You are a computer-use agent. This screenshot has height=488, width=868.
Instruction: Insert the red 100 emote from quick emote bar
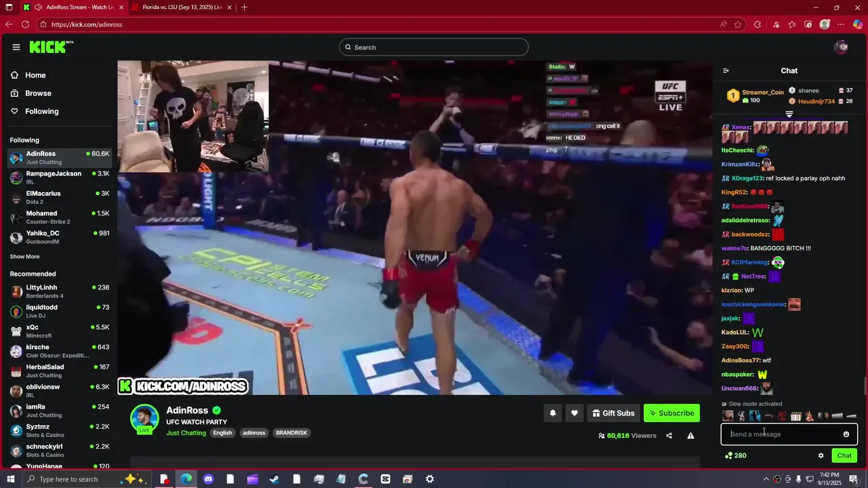tap(782, 416)
